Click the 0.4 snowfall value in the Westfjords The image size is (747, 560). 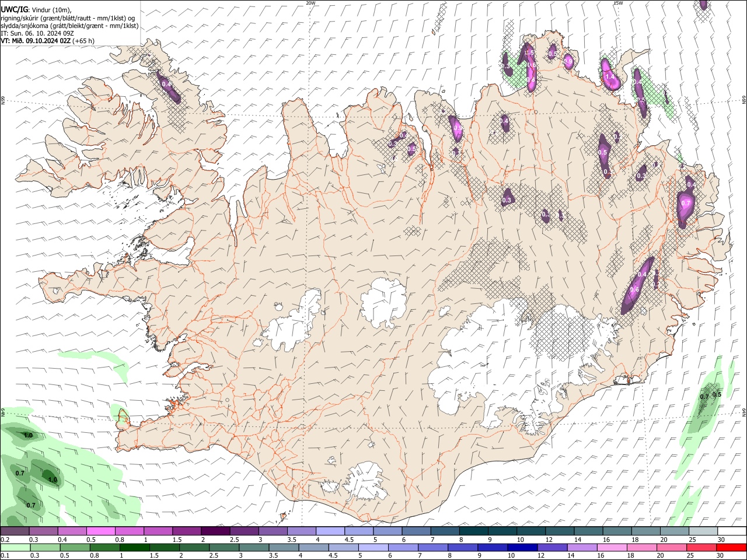coord(166,84)
